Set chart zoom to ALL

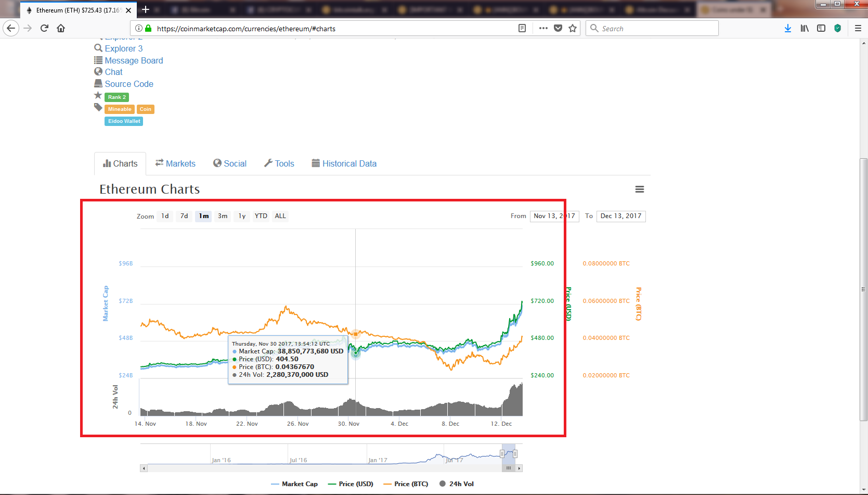(x=280, y=216)
